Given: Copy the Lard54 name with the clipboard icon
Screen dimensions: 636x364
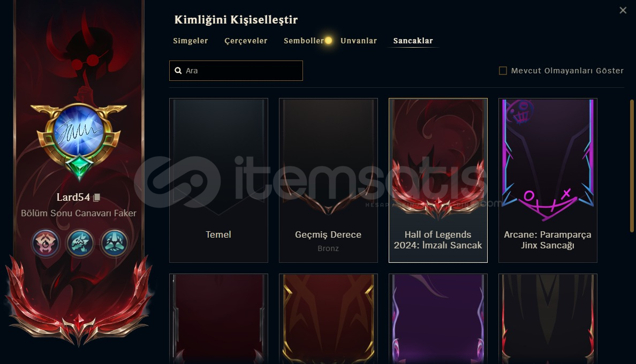Looking at the screenshot, I should (96, 198).
